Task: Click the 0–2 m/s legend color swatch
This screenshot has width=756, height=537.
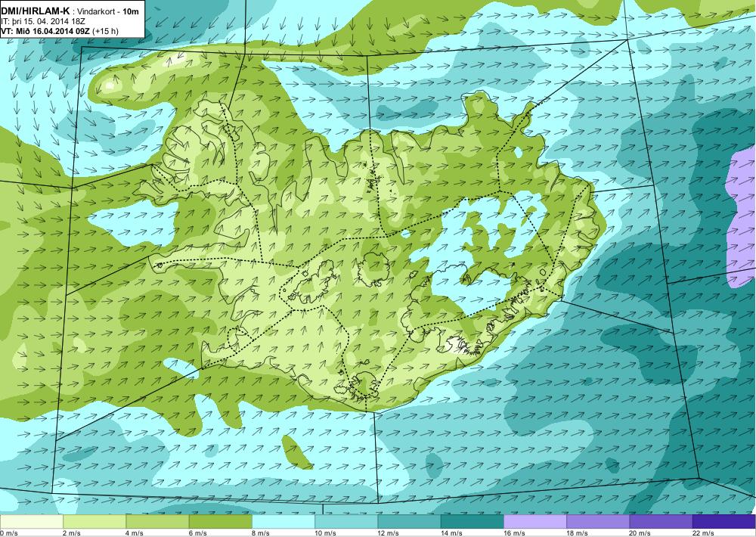Action: coord(31,522)
